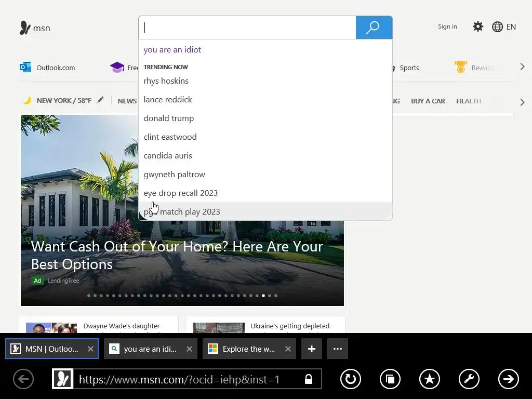Select 'rhys hoskins' trending suggestion
The image size is (532, 399).
click(x=265, y=81)
